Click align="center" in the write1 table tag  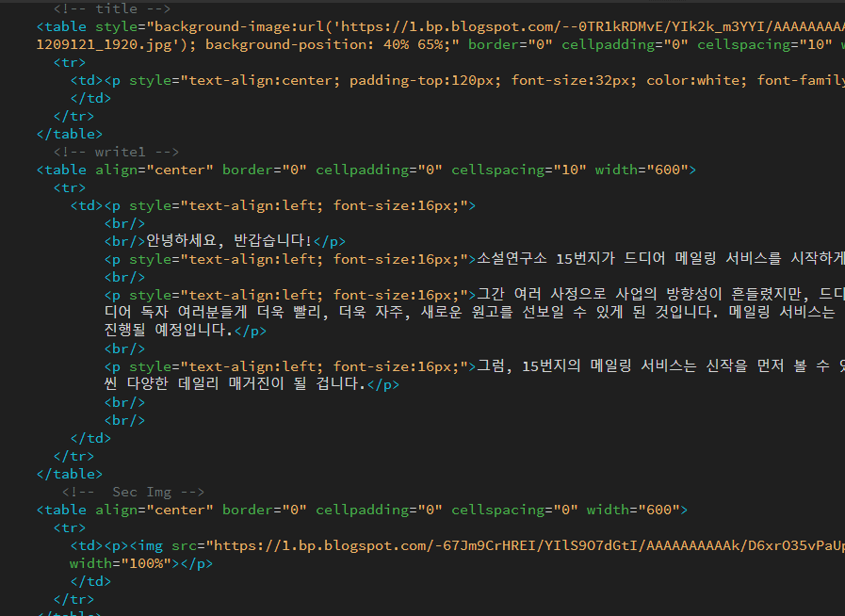[154, 170]
